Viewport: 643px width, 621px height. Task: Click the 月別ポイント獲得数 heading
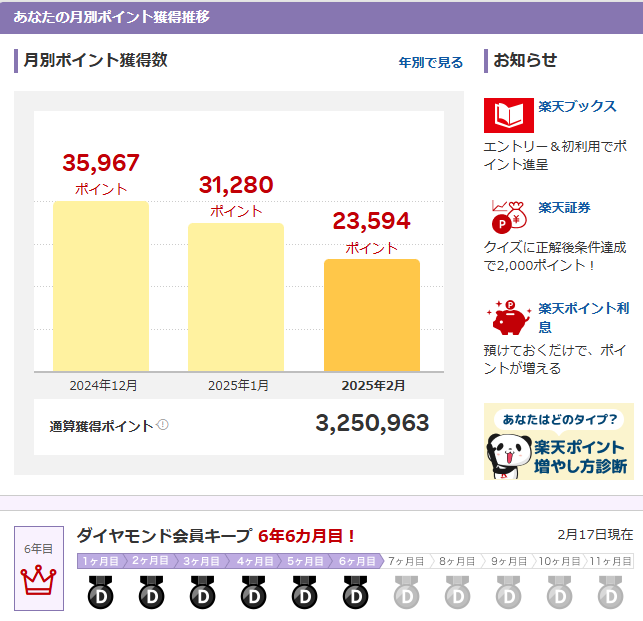[96, 60]
